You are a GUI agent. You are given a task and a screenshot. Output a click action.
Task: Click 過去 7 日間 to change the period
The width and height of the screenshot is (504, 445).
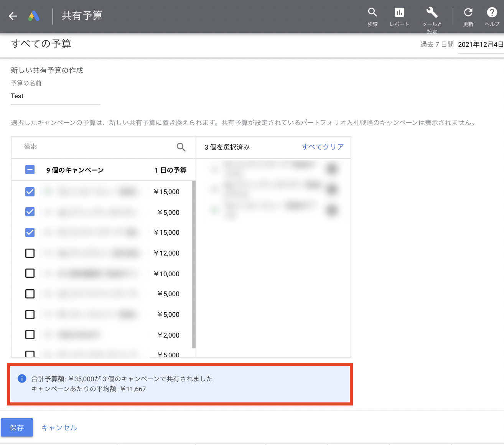(x=436, y=44)
